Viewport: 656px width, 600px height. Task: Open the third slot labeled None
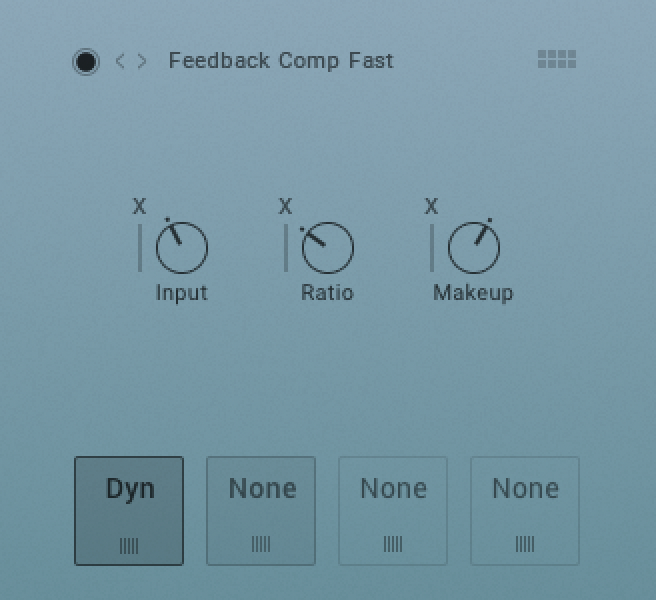[393, 511]
